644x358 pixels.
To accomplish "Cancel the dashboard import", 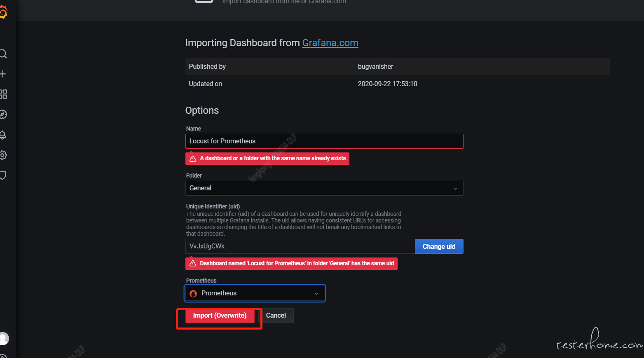I will coord(276,316).
